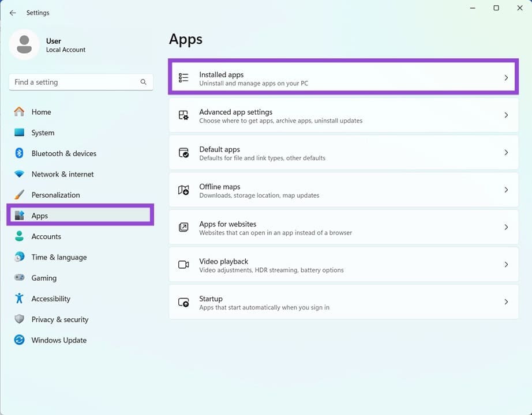This screenshot has width=532, height=415.
Task: Click the Video playback camera icon
Action: [x=183, y=265]
